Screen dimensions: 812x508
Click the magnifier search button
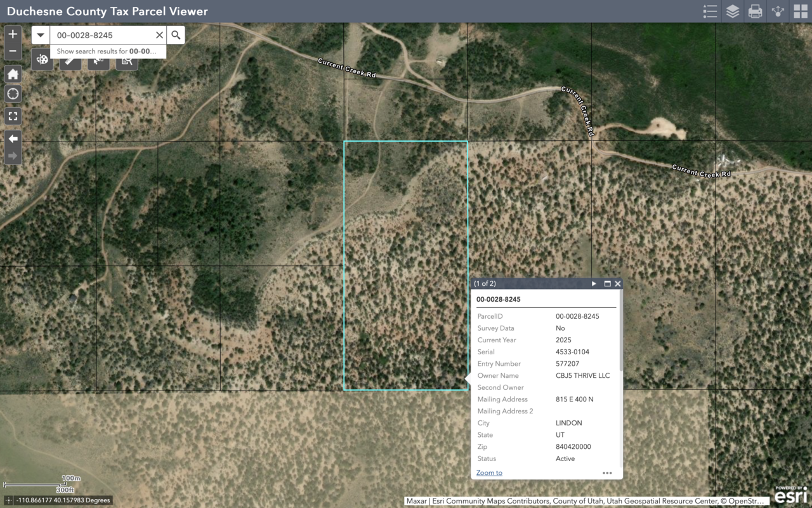click(x=176, y=35)
